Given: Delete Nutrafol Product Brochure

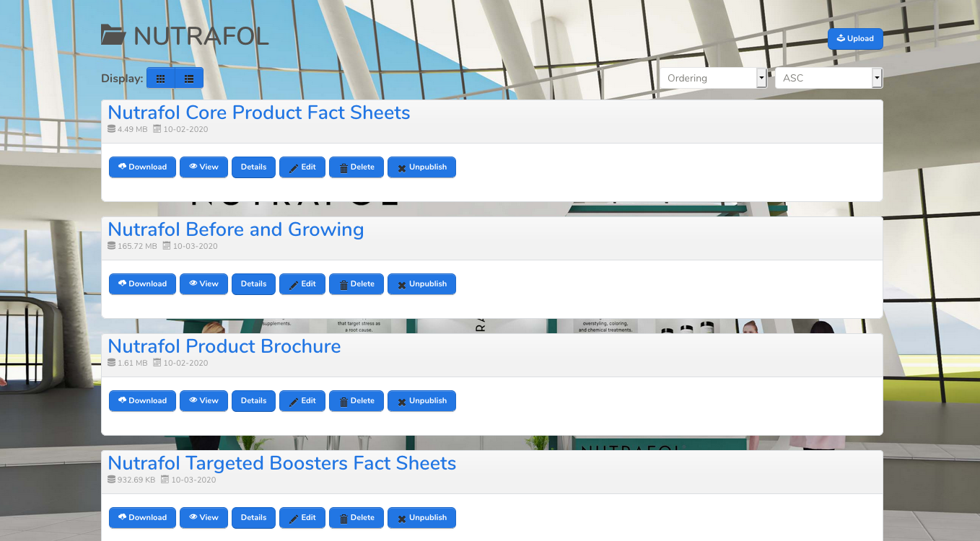Looking at the screenshot, I should 356,401.
